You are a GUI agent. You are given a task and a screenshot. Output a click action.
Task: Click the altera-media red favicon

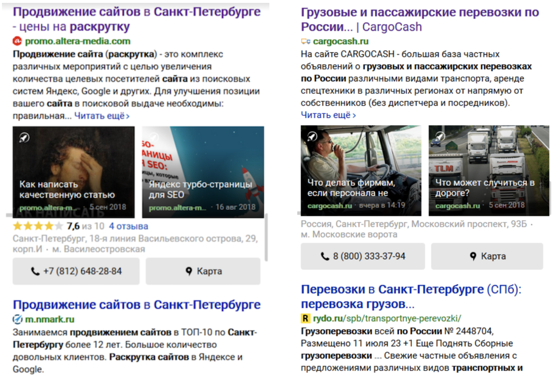point(17,41)
